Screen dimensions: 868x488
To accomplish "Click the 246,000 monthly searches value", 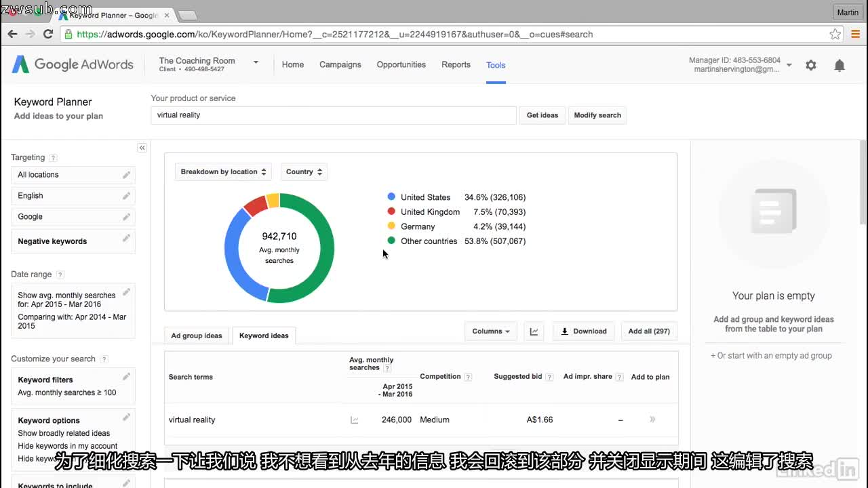I will click(397, 420).
